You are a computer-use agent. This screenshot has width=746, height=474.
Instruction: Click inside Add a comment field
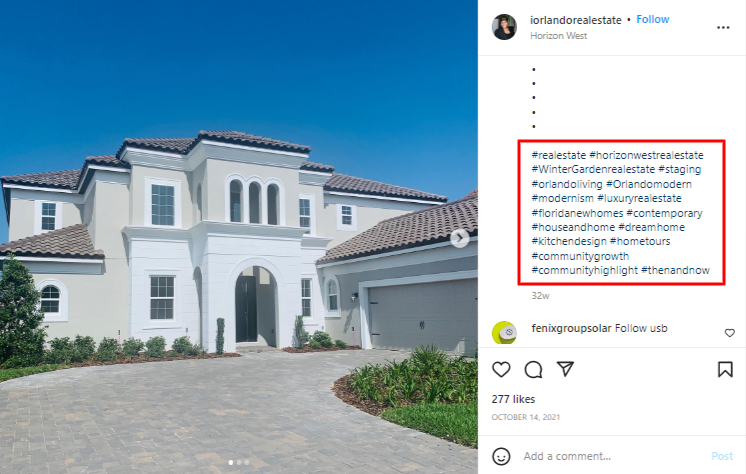614,456
